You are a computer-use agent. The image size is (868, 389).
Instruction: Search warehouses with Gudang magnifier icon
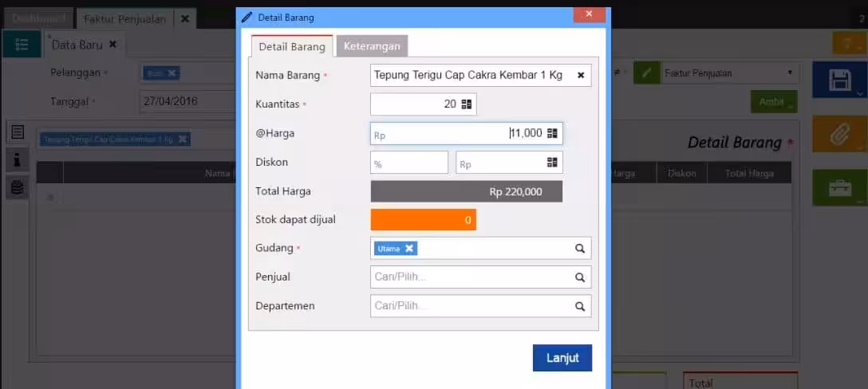coord(579,249)
